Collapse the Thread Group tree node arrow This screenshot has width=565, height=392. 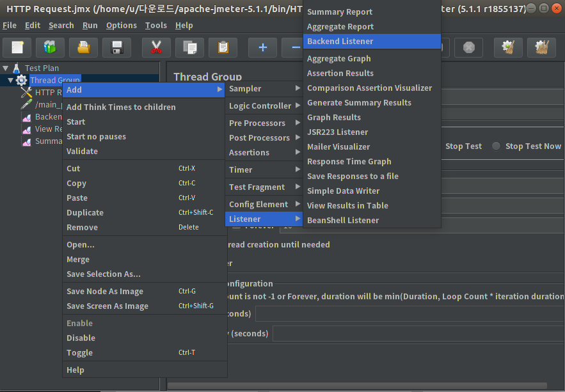tap(10, 80)
